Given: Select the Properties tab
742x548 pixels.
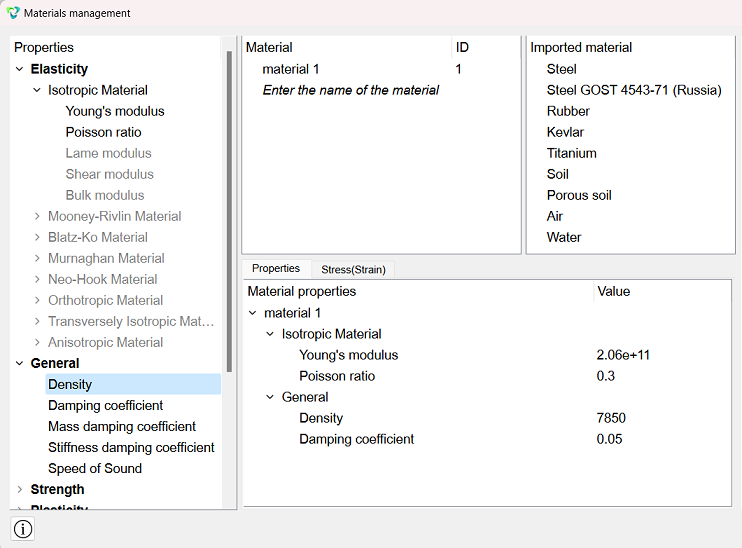Looking at the screenshot, I should (x=276, y=268).
